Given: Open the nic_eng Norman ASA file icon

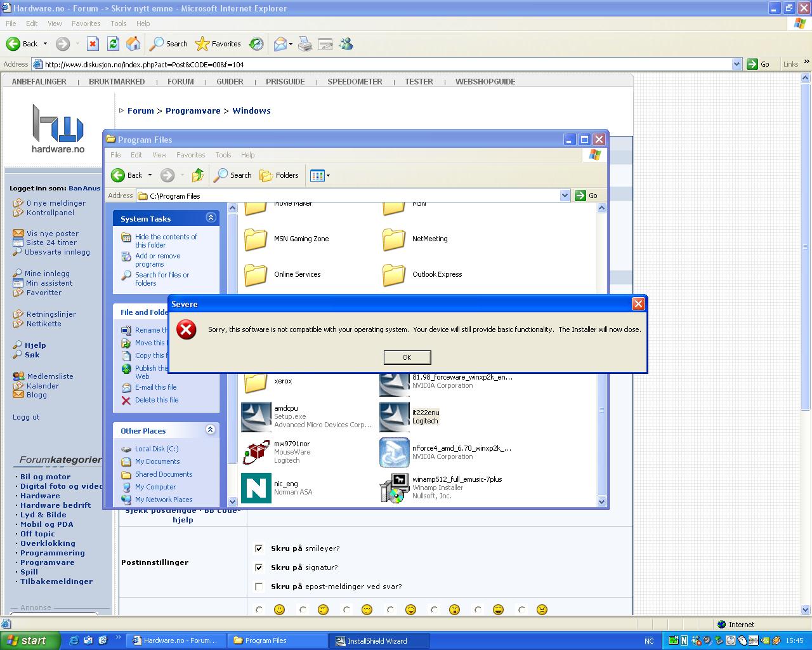Looking at the screenshot, I should coord(256,488).
